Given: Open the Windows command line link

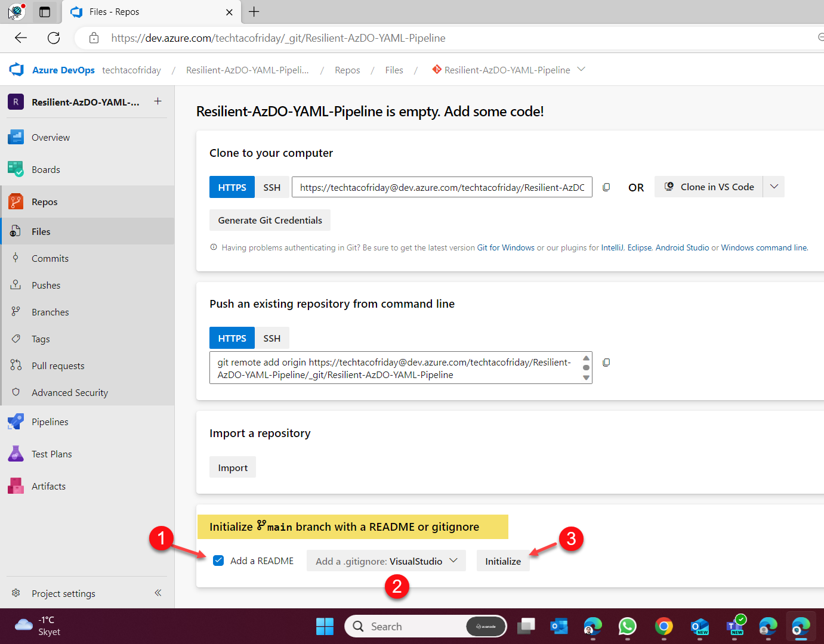Looking at the screenshot, I should tap(764, 247).
